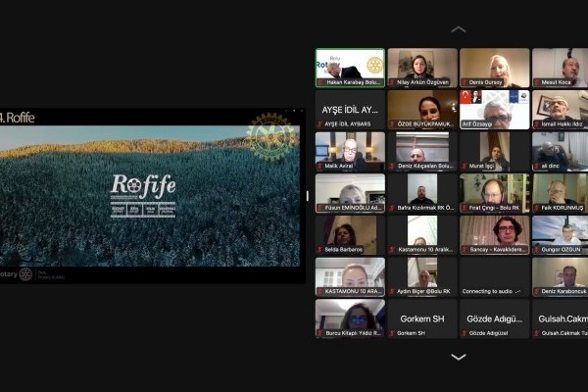Select Gözde Adıgüzel participant tile

(495, 318)
